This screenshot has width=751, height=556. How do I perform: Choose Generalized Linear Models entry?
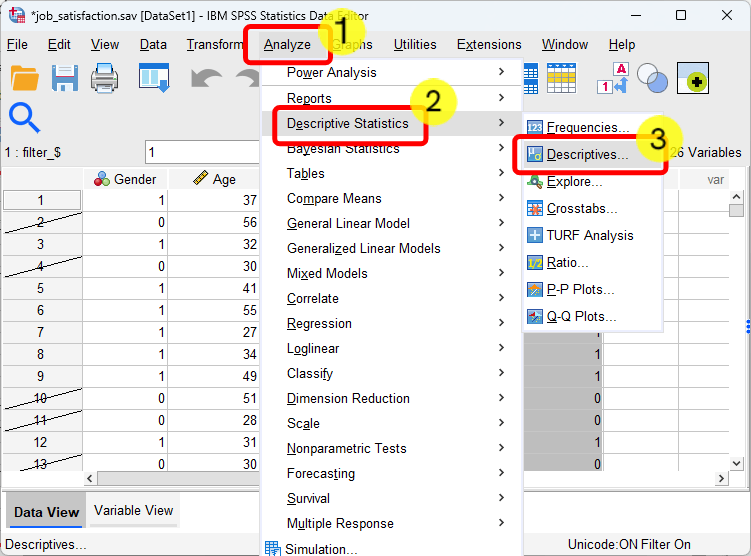[x=392, y=249]
